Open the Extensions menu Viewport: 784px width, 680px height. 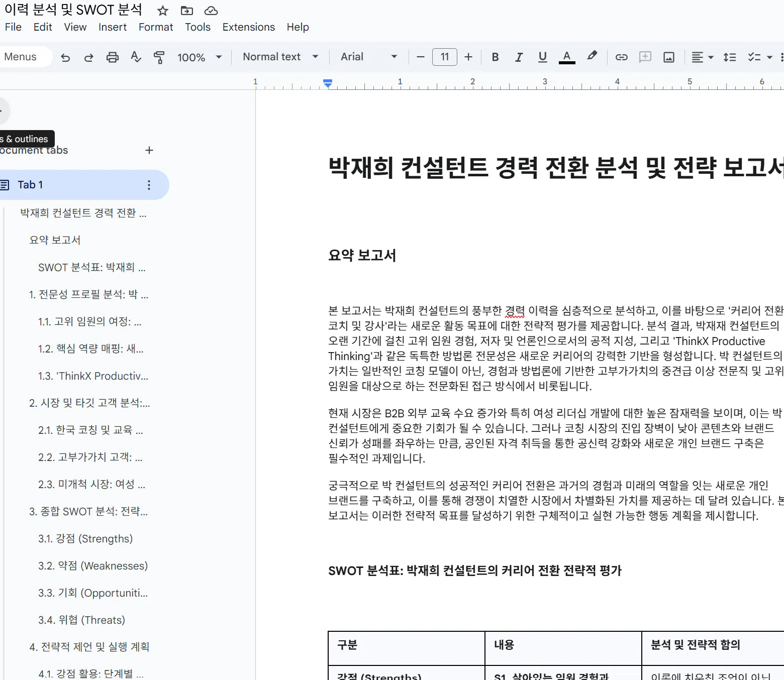248,27
